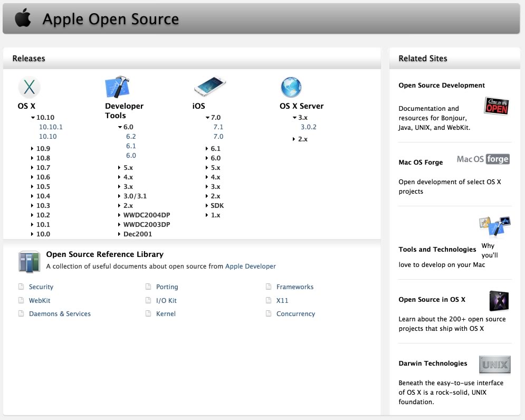Click the Open Source Reference Library books icon
525x420 pixels.
coord(29,262)
